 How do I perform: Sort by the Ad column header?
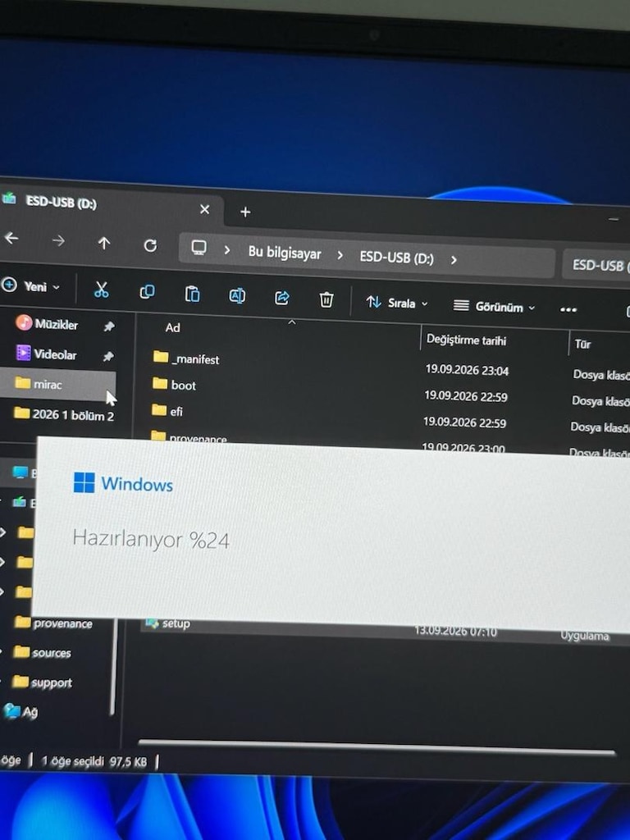tap(172, 328)
